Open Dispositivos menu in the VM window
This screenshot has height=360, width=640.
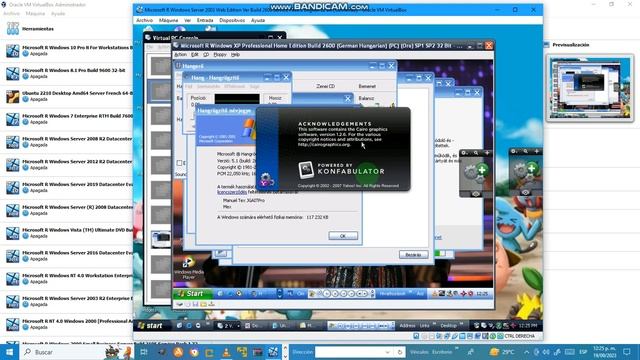pos(232,20)
